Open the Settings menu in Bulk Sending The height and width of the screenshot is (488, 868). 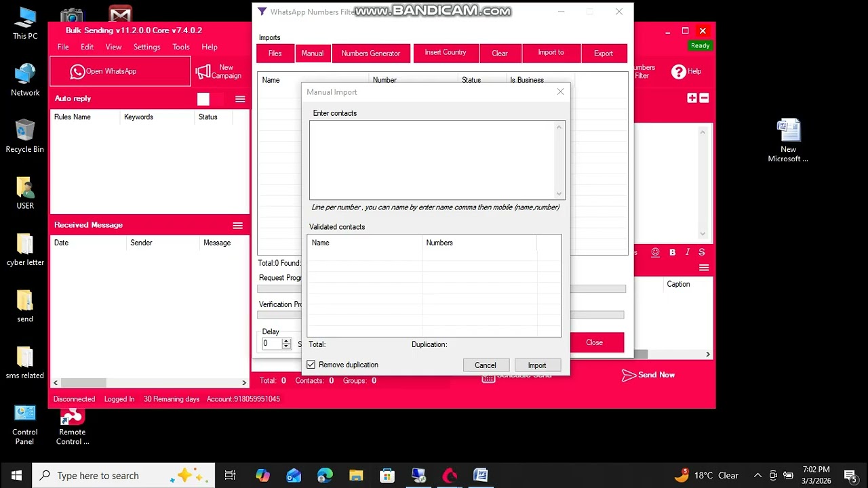(x=146, y=47)
